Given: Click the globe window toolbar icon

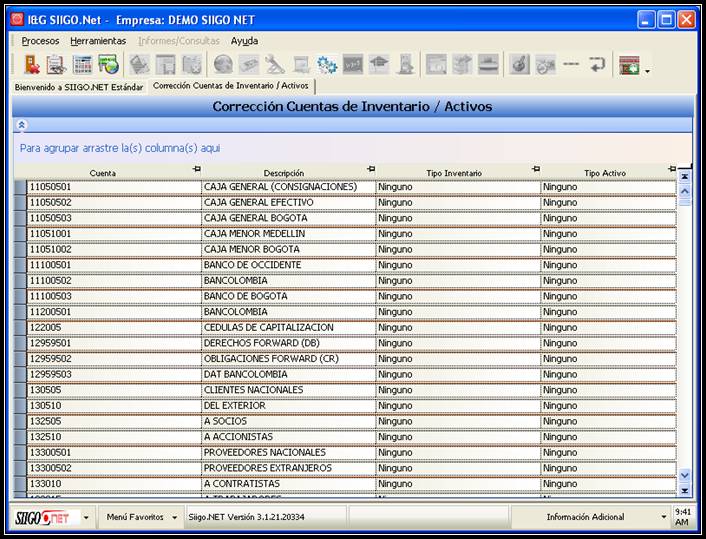Looking at the screenshot, I should 108,65.
